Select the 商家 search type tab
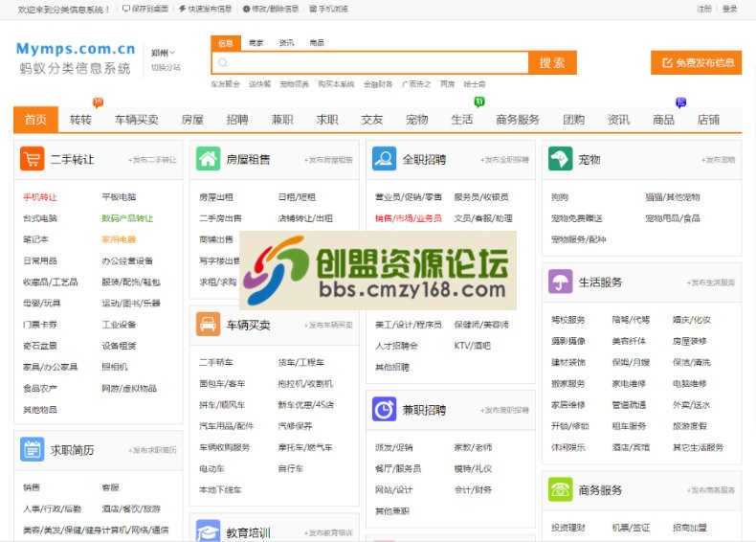The height and width of the screenshot is (542, 756). (x=256, y=43)
